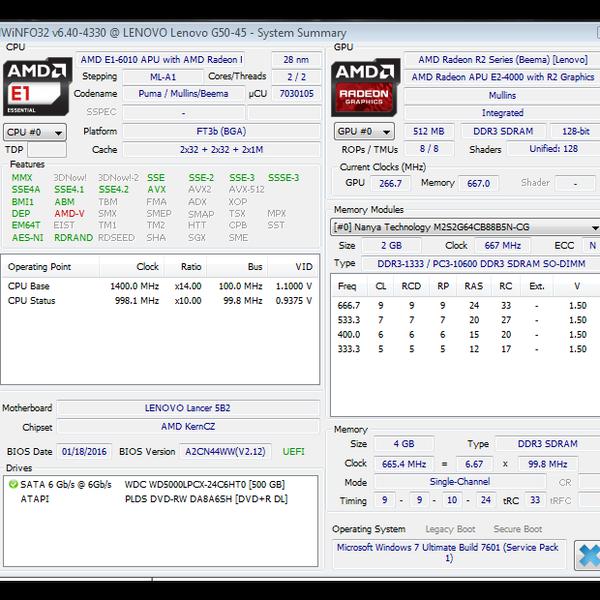Click the Freq column header in timings table

click(347, 286)
